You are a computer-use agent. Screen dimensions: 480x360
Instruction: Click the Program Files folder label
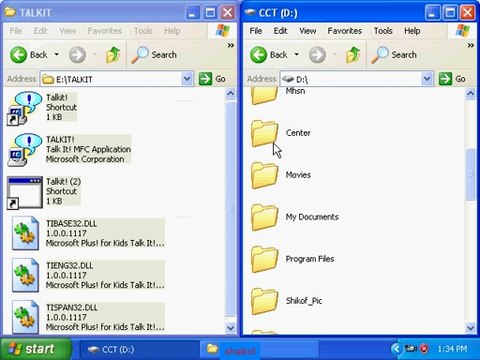pos(310,259)
